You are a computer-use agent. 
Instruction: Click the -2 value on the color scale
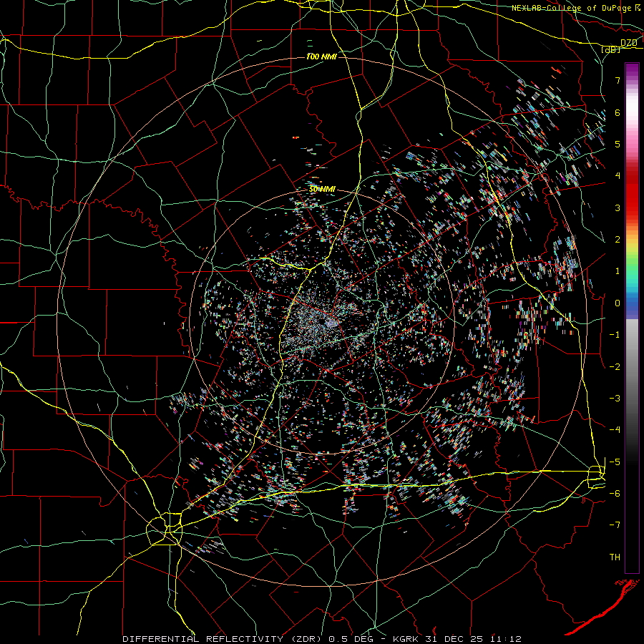pyautogui.click(x=615, y=366)
